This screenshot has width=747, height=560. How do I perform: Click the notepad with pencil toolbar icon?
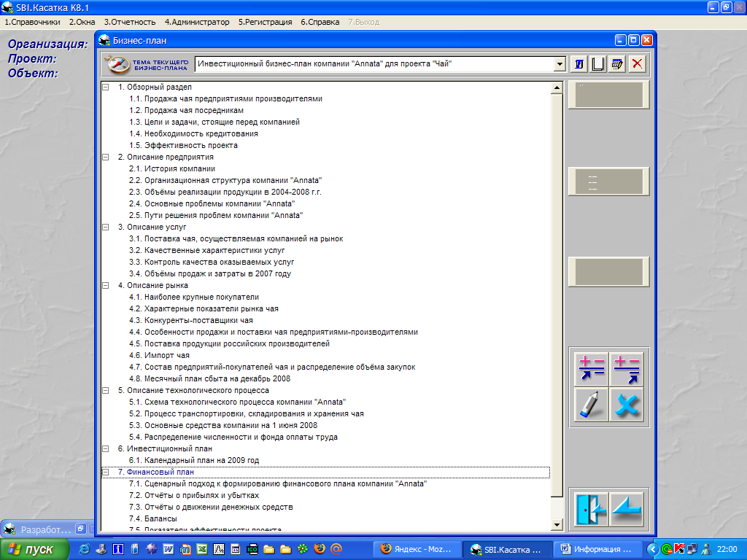[617, 64]
